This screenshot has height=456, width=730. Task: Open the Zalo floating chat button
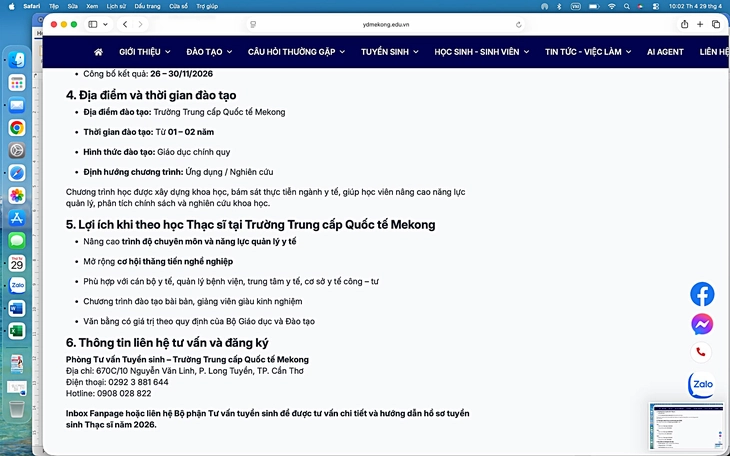point(702,385)
